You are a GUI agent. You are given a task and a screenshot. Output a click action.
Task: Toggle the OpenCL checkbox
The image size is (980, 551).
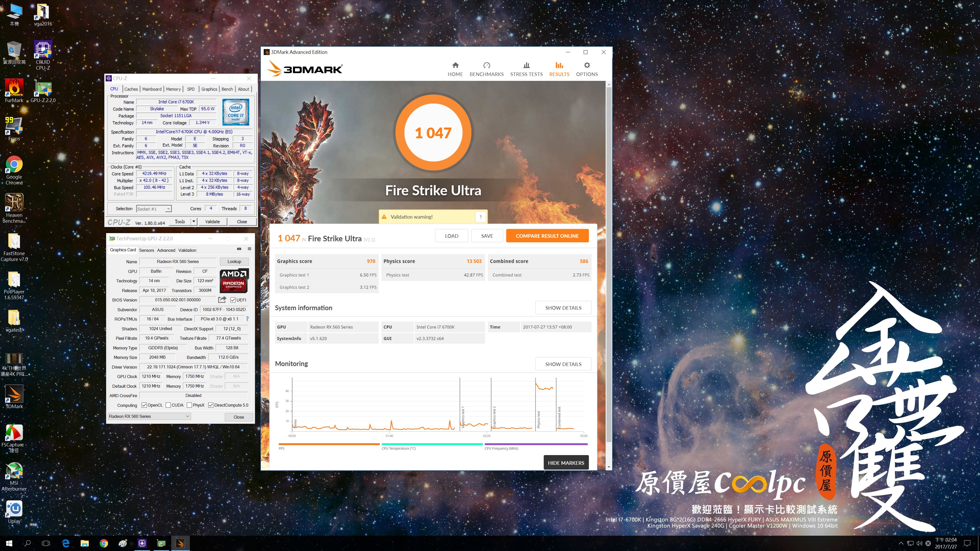(144, 405)
